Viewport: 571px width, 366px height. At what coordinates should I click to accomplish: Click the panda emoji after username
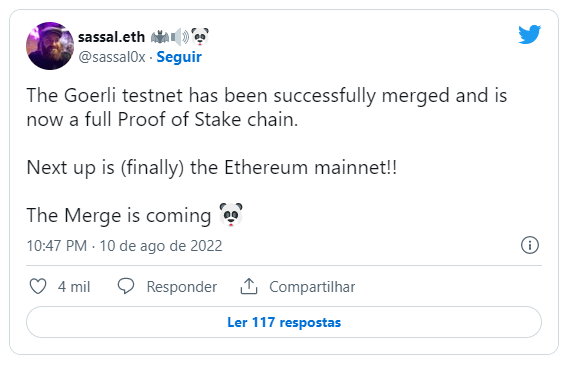point(200,36)
